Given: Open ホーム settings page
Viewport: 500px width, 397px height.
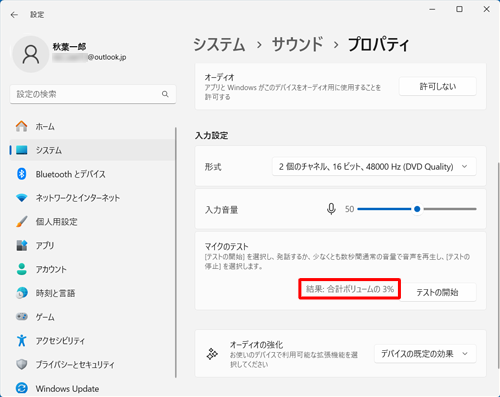Looking at the screenshot, I should (x=92, y=126).
